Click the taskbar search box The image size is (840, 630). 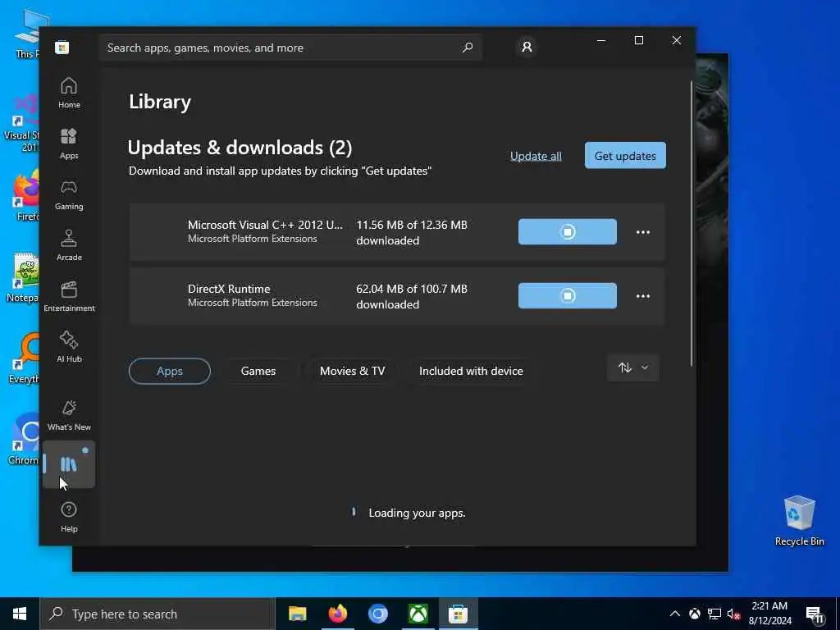(x=157, y=614)
